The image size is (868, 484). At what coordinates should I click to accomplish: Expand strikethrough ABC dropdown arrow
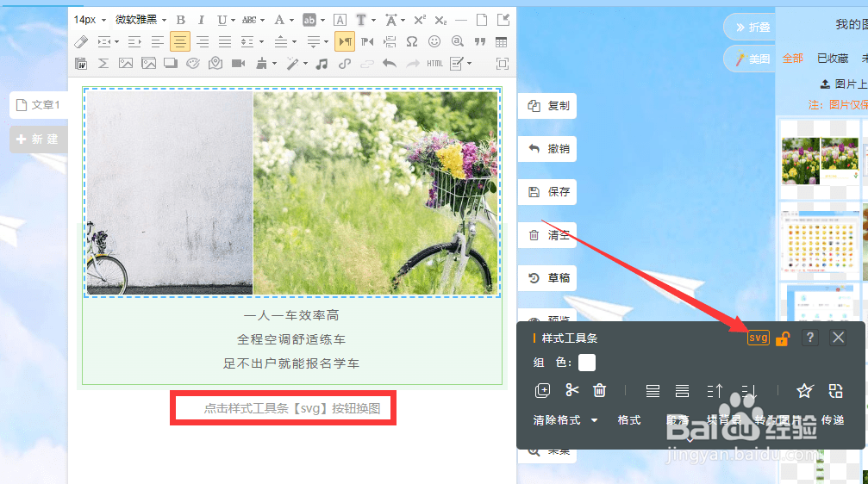(262, 20)
